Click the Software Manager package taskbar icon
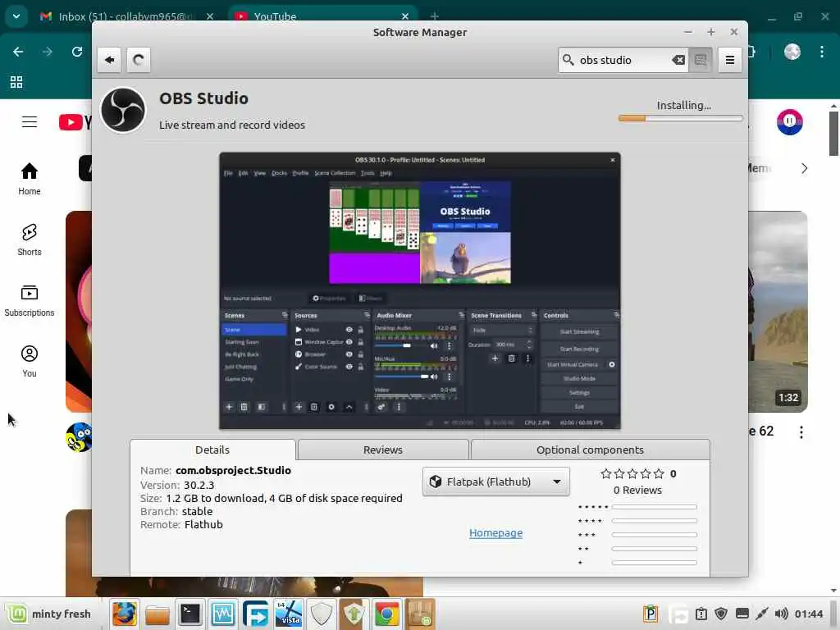The width and height of the screenshot is (840, 630). (419, 614)
